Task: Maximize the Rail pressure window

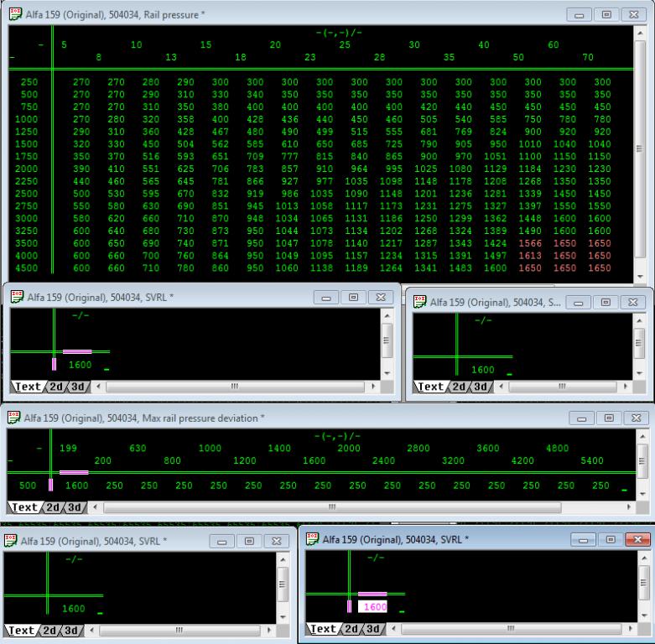Action: tap(606, 14)
